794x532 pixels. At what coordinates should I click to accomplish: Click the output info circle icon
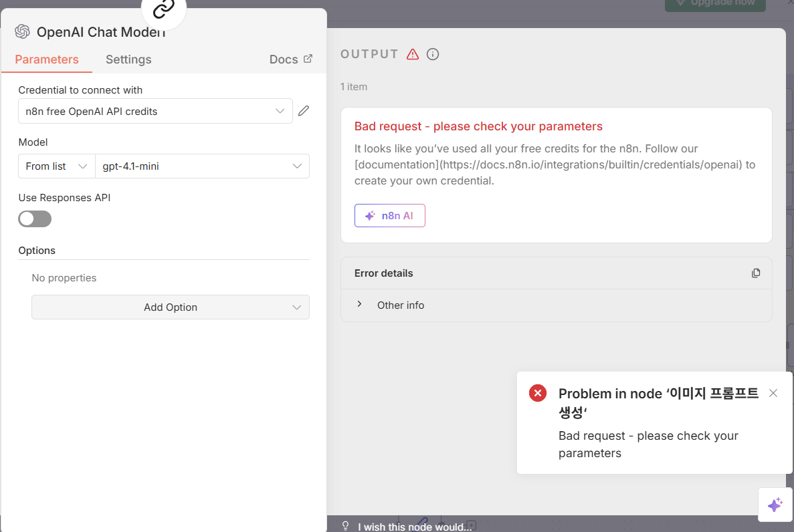click(x=433, y=54)
